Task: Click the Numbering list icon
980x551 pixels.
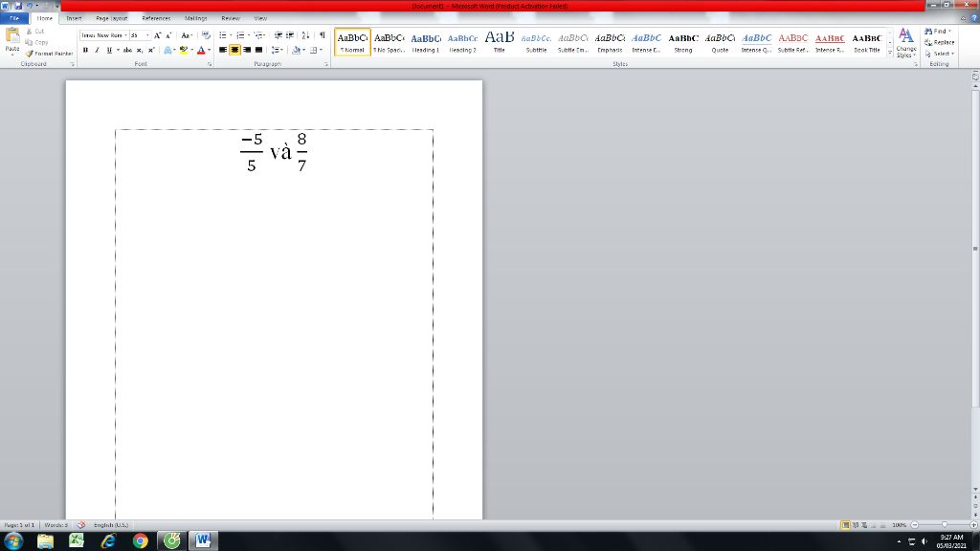Action: (240, 35)
